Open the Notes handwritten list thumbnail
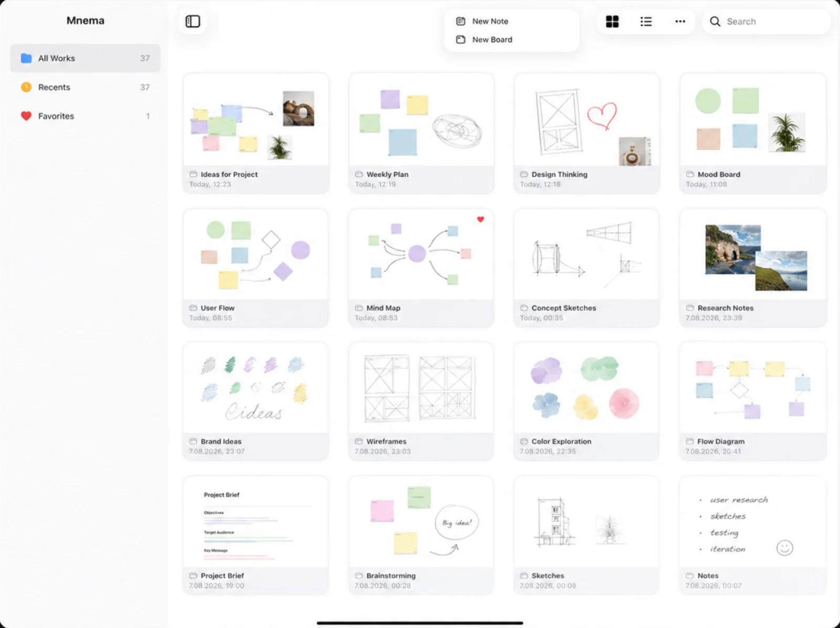The image size is (840, 628). 753,522
